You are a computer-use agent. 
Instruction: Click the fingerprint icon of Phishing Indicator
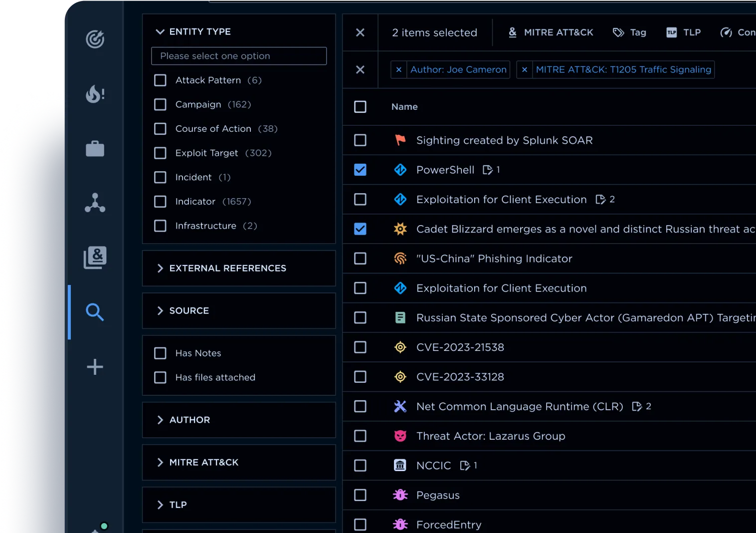[x=400, y=259]
